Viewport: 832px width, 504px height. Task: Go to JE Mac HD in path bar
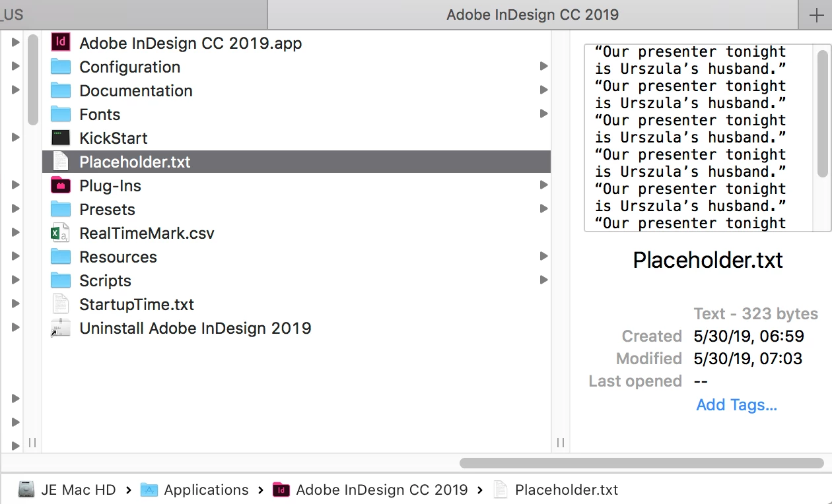pyautogui.click(x=78, y=489)
